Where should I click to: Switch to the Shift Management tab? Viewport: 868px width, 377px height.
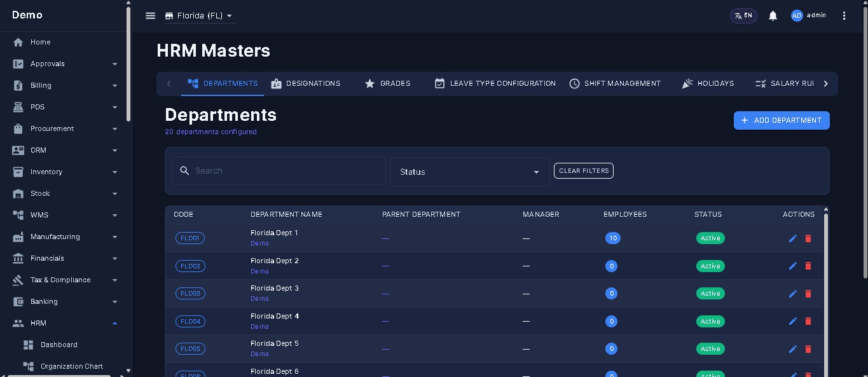click(615, 83)
